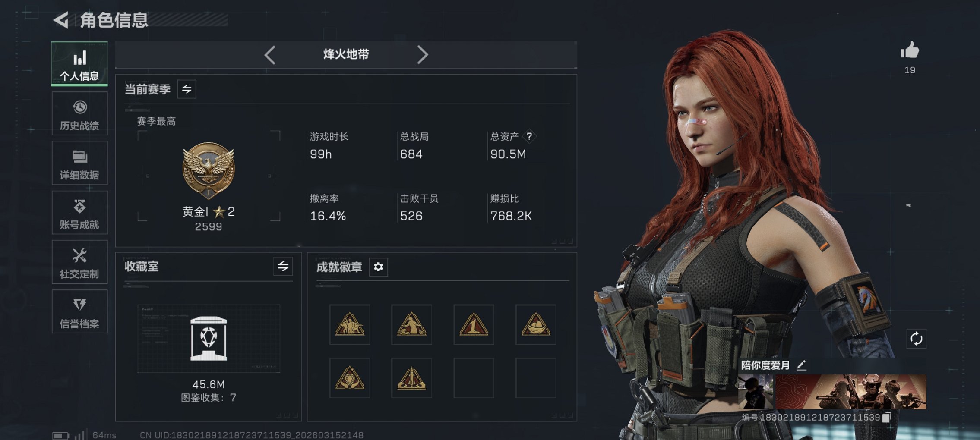This screenshot has width=980, height=440.
Task: Open the 历史战绩 tab
Action: [79, 114]
